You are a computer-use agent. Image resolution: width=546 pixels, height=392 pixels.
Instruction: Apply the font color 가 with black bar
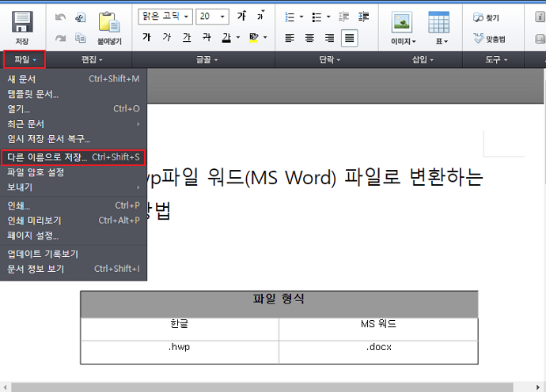point(226,37)
